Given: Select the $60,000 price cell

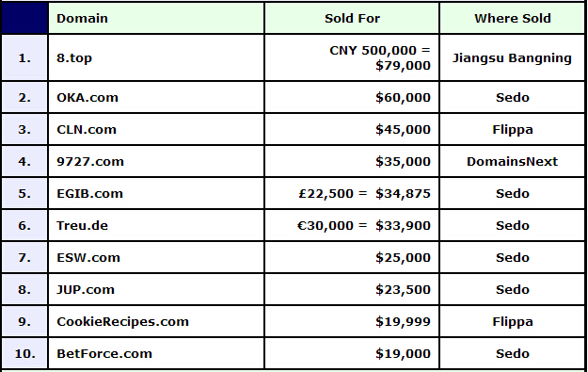Looking at the screenshot, I should pos(352,98).
